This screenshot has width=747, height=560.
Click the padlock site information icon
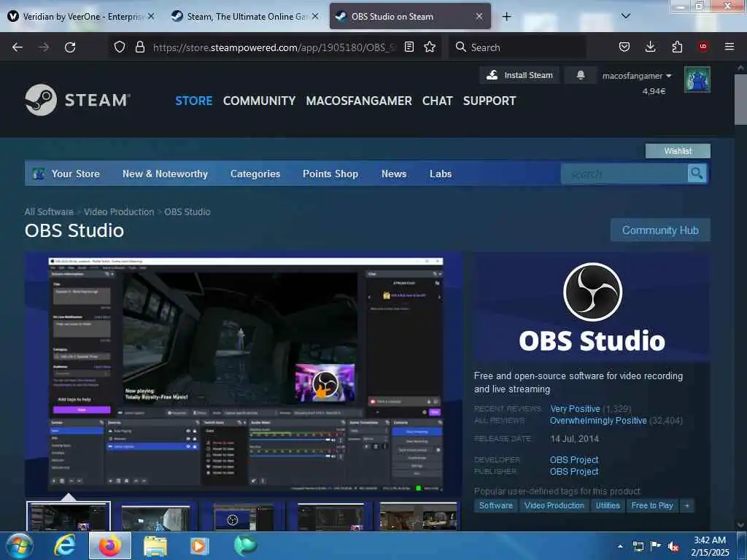(139, 47)
